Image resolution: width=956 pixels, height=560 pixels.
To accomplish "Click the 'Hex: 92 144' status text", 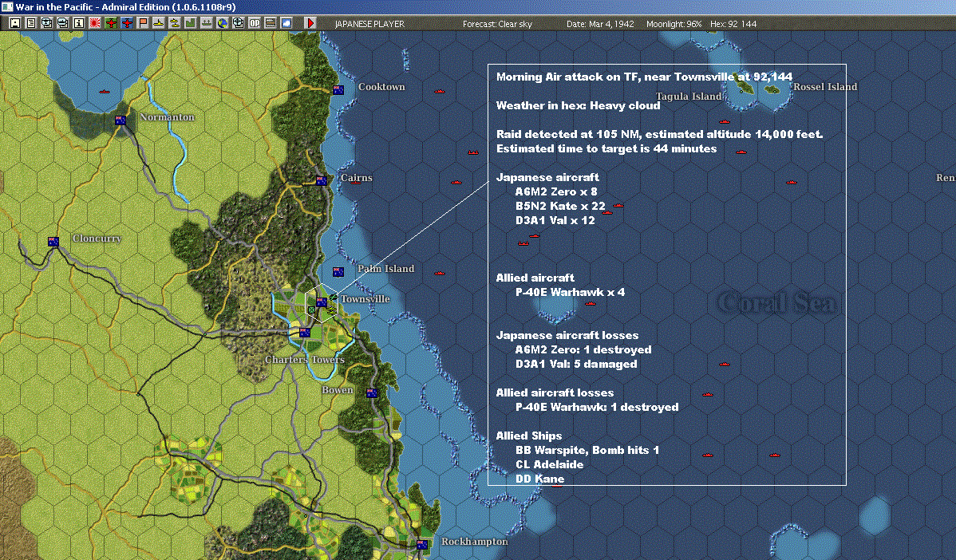I will (x=733, y=24).
